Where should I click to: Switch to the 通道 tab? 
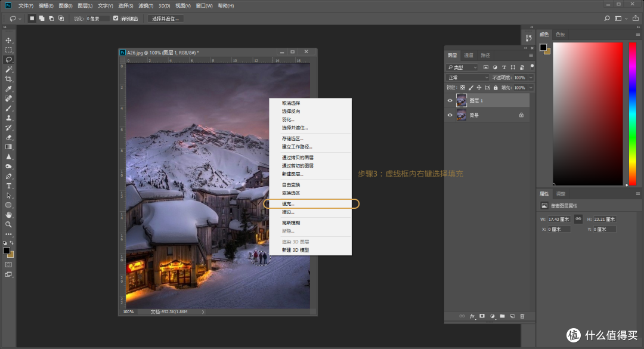tap(468, 54)
